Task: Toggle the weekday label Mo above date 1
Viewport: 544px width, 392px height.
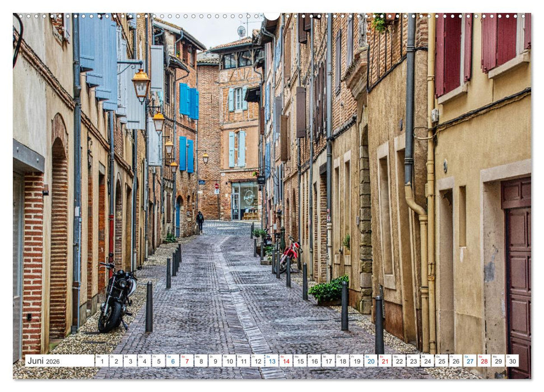Action: click(x=97, y=356)
